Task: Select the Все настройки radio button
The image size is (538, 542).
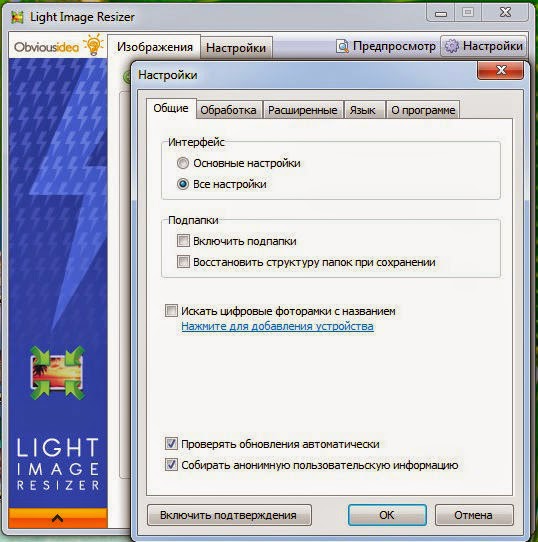Action: (183, 184)
